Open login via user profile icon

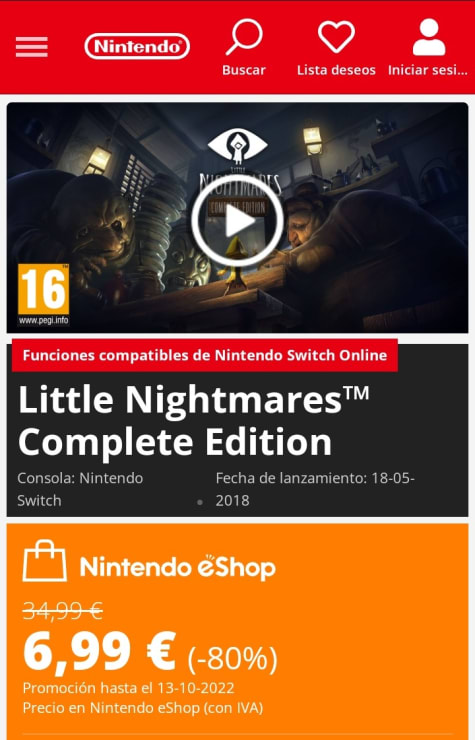coord(428,37)
